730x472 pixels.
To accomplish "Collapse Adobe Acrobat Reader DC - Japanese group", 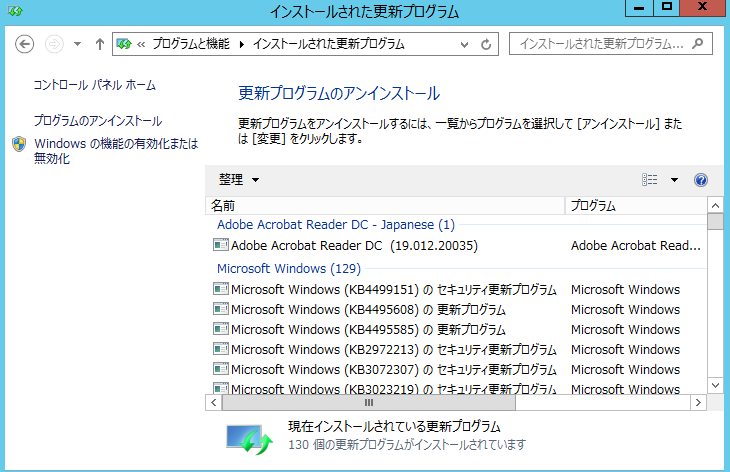I will [336, 225].
